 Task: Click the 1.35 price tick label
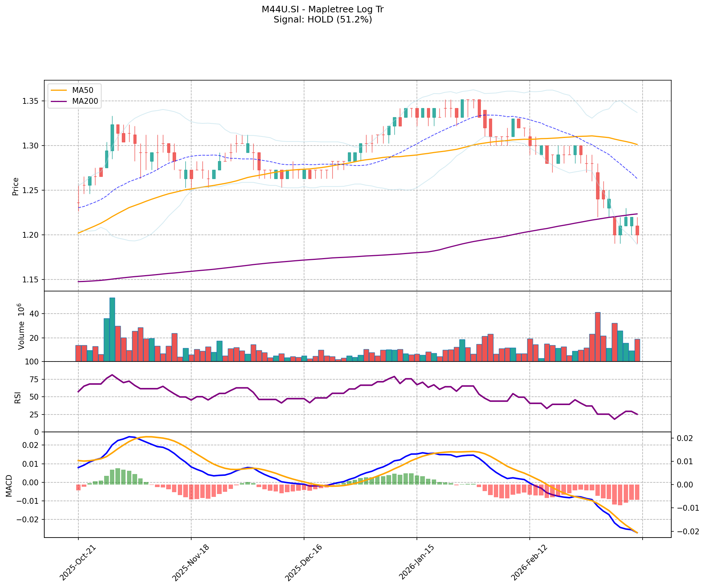(x=31, y=101)
